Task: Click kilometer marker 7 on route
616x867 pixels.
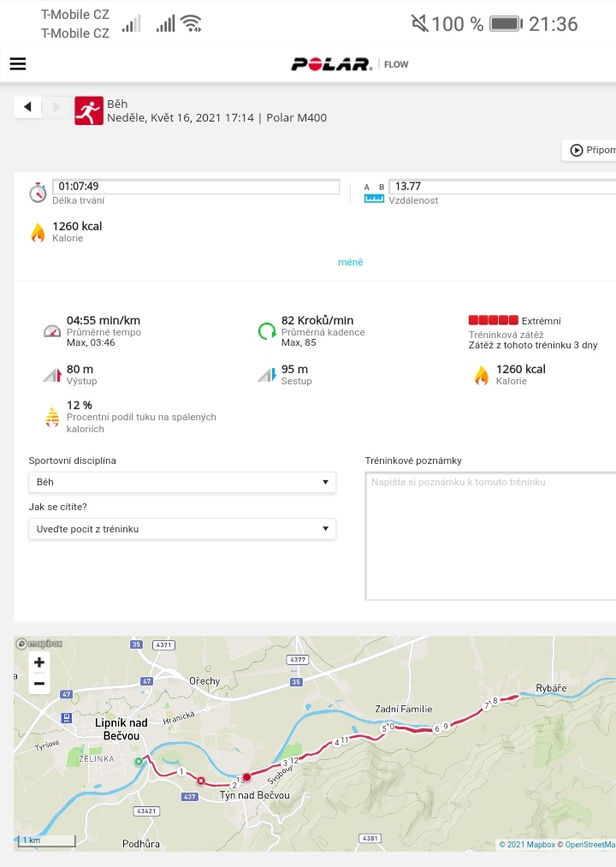Action: click(x=487, y=705)
